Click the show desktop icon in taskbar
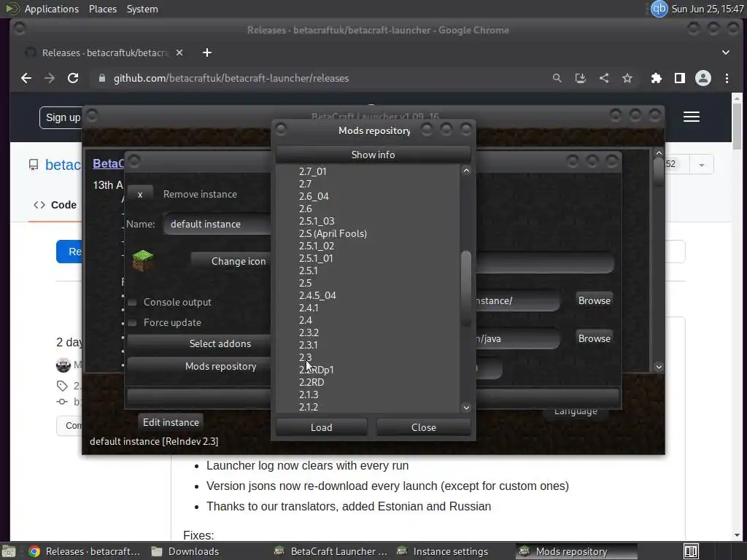The height and width of the screenshot is (560, 747). 9,551
